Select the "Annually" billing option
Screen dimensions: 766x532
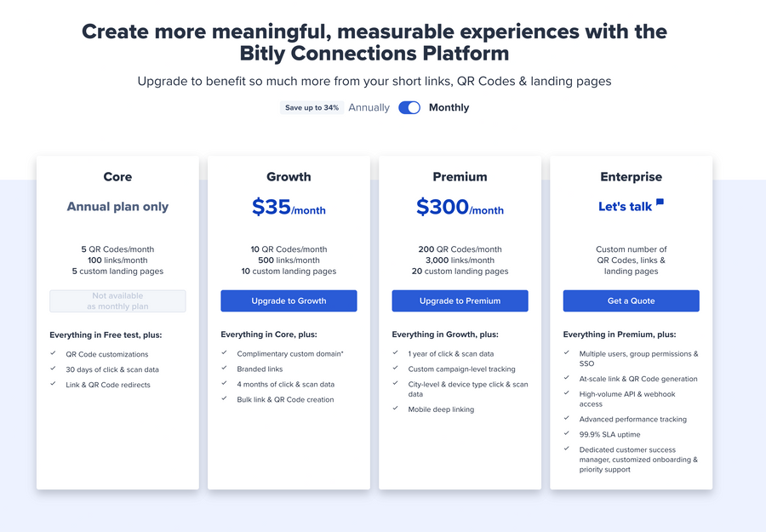click(x=369, y=107)
